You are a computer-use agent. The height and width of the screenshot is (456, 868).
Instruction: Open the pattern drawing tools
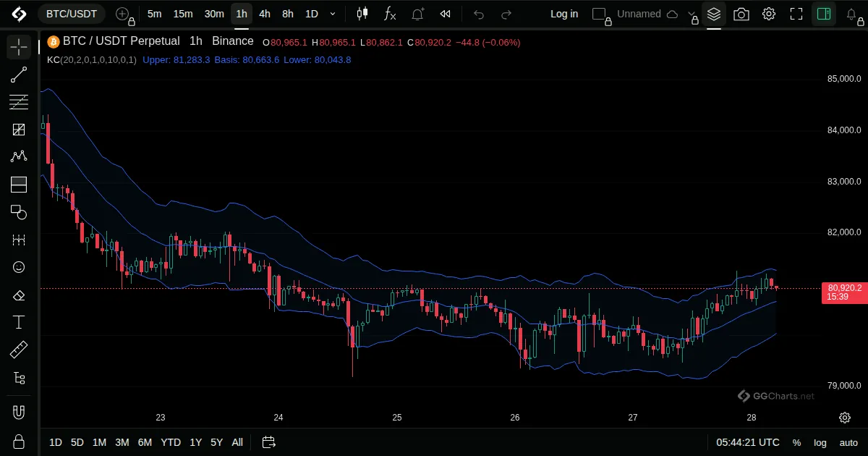click(x=19, y=157)
